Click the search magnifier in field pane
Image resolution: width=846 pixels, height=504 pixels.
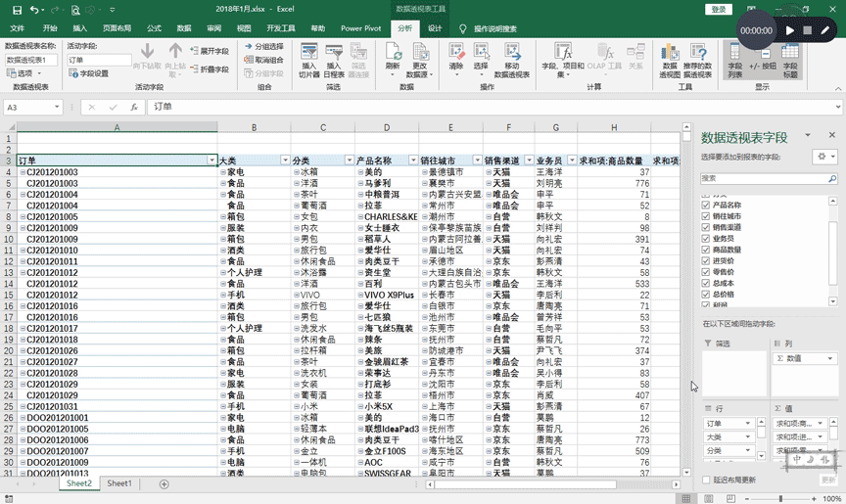coord(832,178)
